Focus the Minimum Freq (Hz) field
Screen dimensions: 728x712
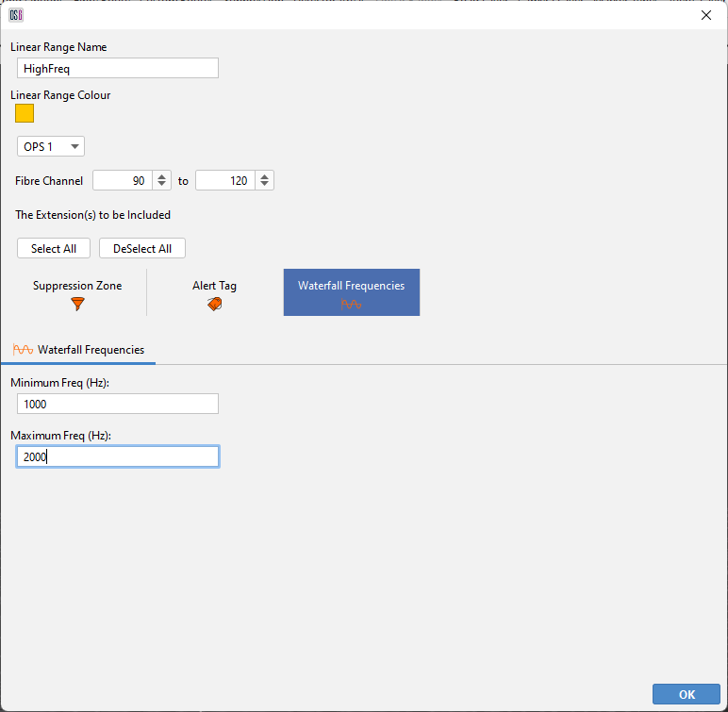tap(118, 404)
